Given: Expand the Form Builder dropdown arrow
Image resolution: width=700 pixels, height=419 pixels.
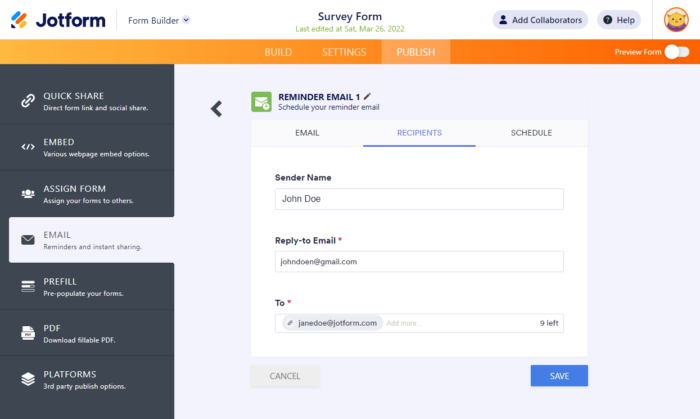Looking at the screenshot, I should [x=187, y=20].
